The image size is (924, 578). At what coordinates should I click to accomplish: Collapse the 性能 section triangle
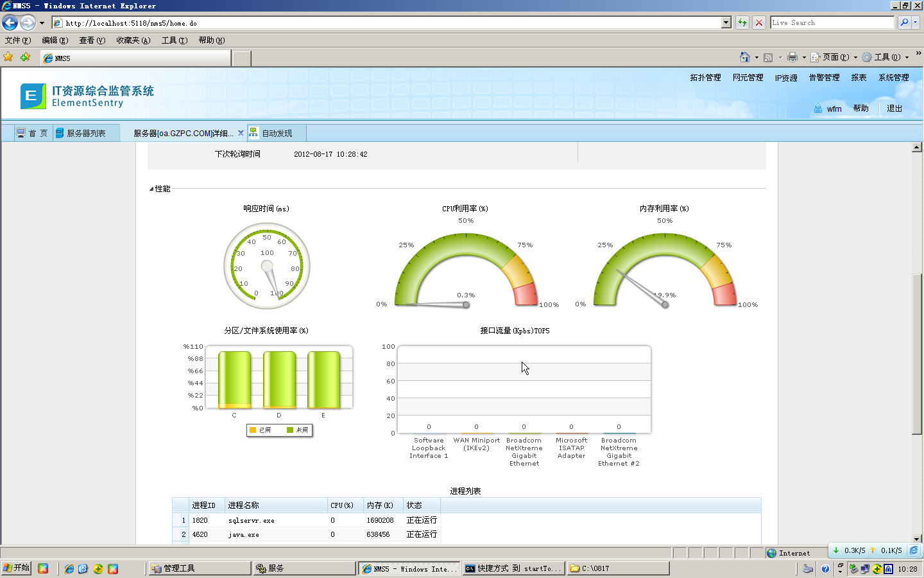151,189
